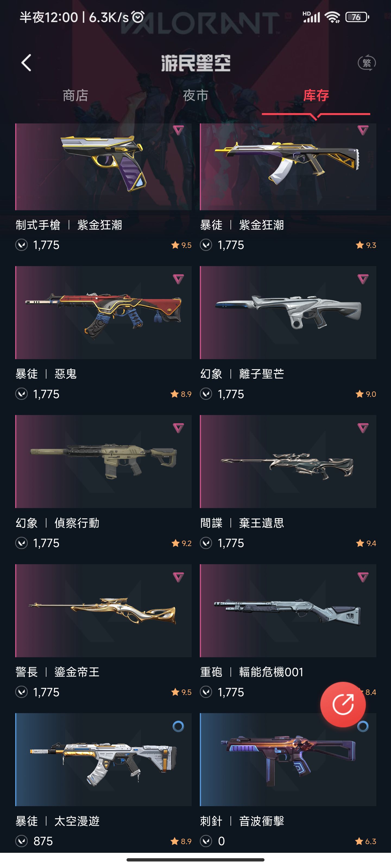Tap the 9.4 star rating of 棄王遺思

[366, 543]
